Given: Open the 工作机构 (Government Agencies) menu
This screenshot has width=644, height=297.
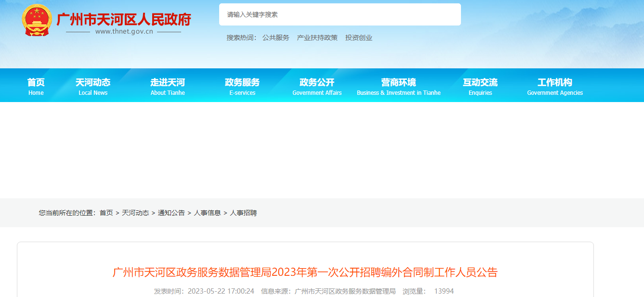Looking at the screenshot, I should tap(555, 85).
